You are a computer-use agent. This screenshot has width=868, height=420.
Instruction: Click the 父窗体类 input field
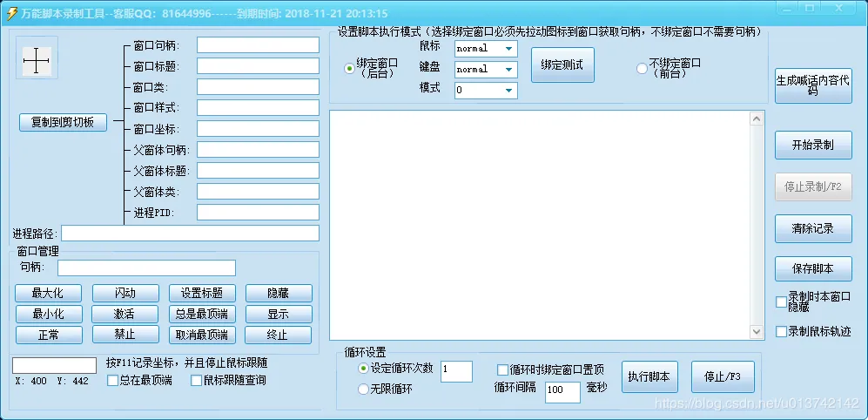(x=258, y=191)
